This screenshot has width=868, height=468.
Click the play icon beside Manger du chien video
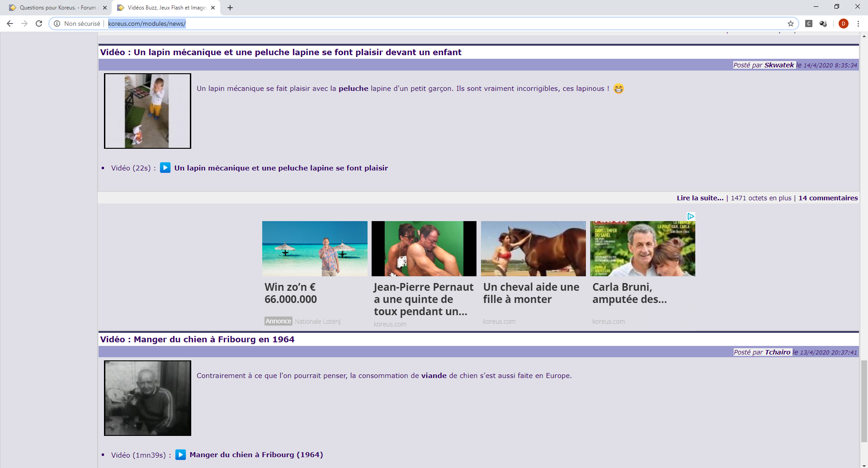click(180, 455)
